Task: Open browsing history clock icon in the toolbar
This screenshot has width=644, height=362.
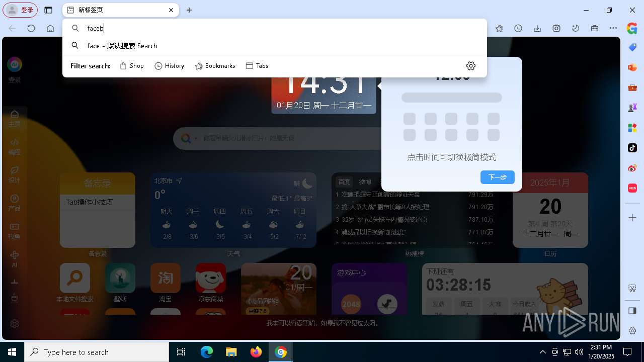Action: 518,29
